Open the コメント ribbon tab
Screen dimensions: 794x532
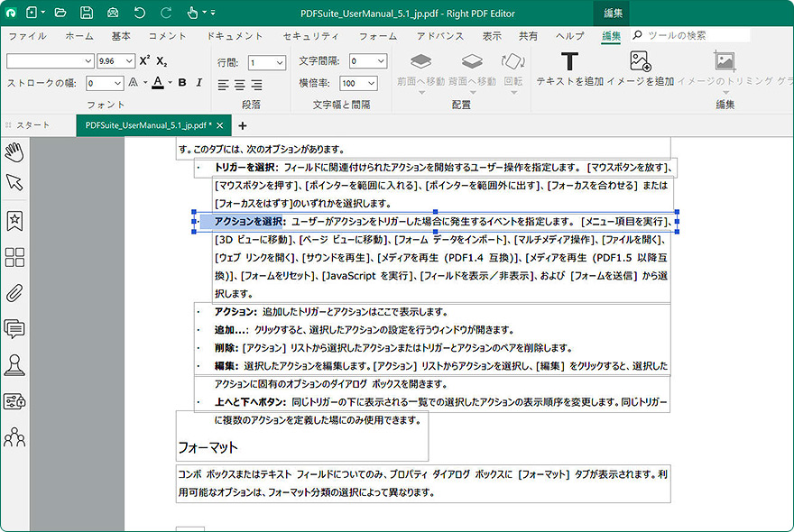pyautogui.click(x=167, y=36)
